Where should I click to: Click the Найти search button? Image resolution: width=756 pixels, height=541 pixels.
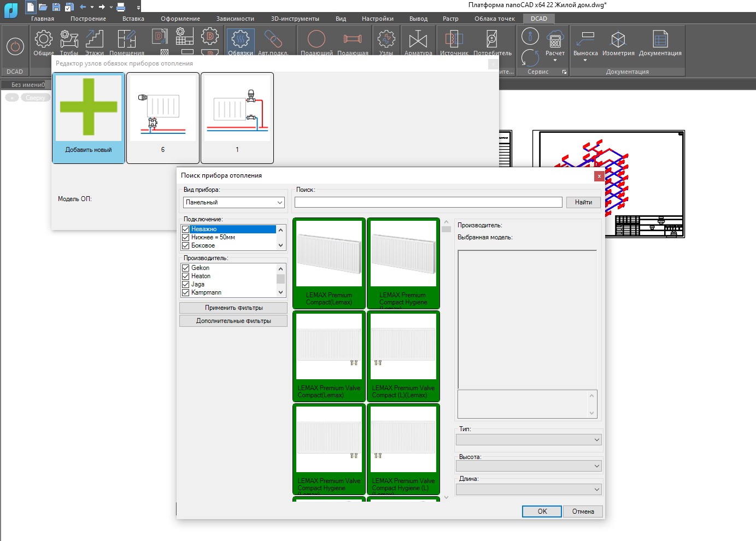click(x=583, y=202)
